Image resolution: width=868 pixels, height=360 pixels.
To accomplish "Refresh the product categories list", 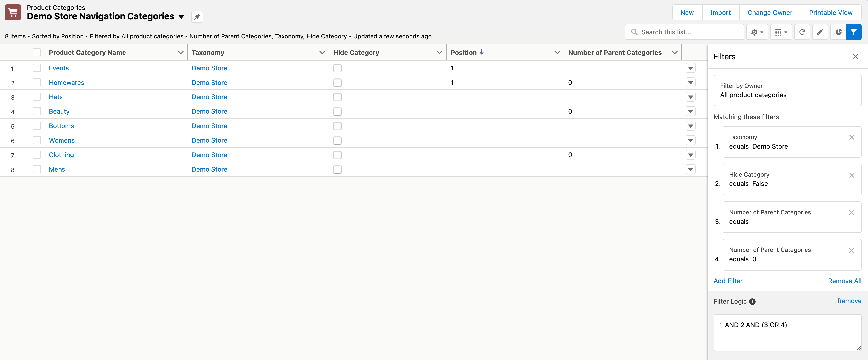I will 802,32.
